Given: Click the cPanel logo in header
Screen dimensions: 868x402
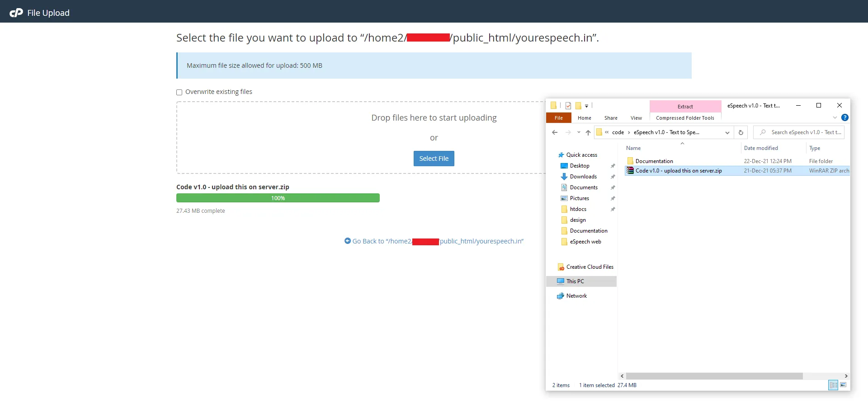Looking at the screenshot, I should click(16, 13).
